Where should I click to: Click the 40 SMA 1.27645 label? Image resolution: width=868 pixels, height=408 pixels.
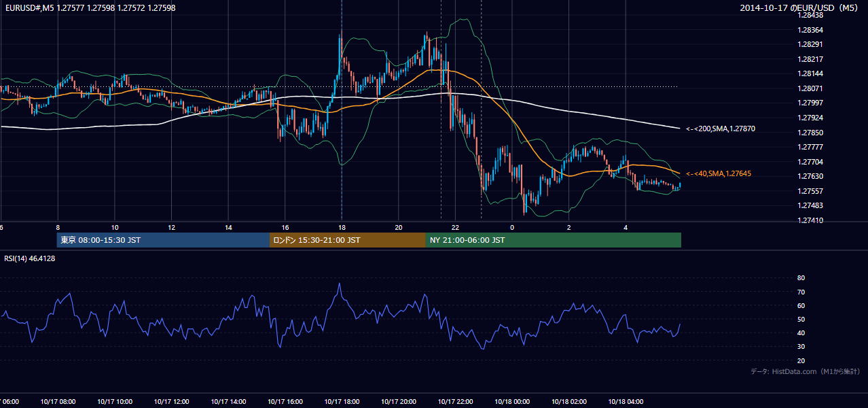[x=718, y=174]
